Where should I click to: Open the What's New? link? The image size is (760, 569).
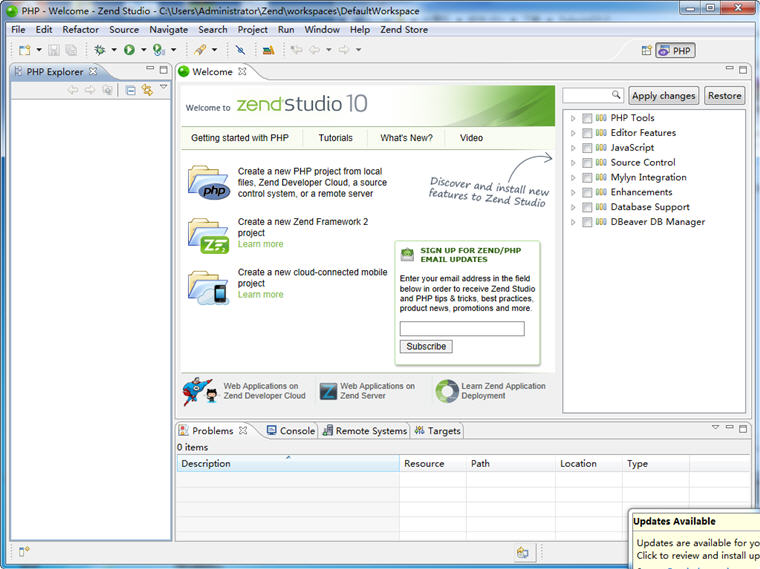point(406,138)
